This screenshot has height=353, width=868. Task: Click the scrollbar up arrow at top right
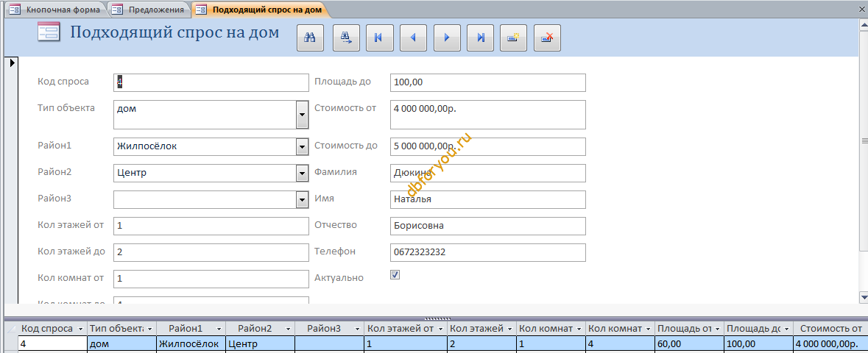point(863,25)
